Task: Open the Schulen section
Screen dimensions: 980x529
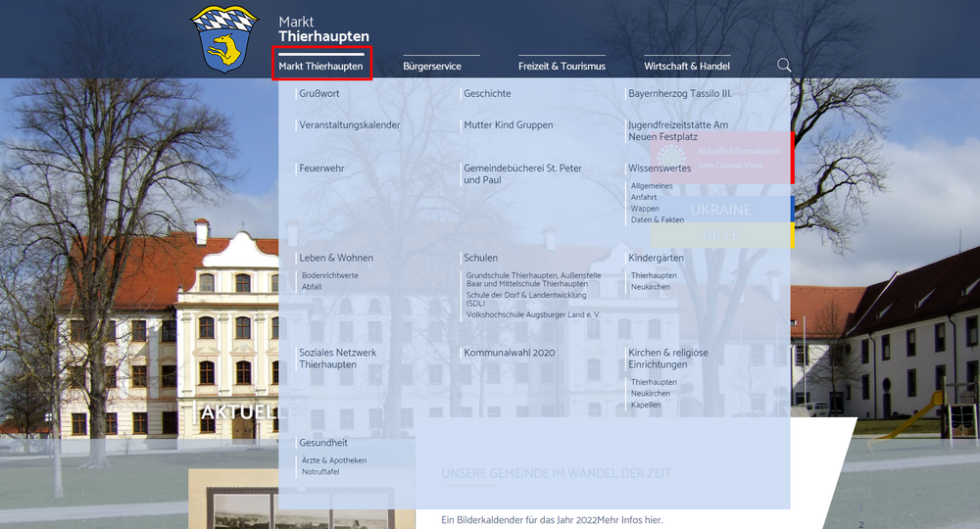Action: coord(480,258)
